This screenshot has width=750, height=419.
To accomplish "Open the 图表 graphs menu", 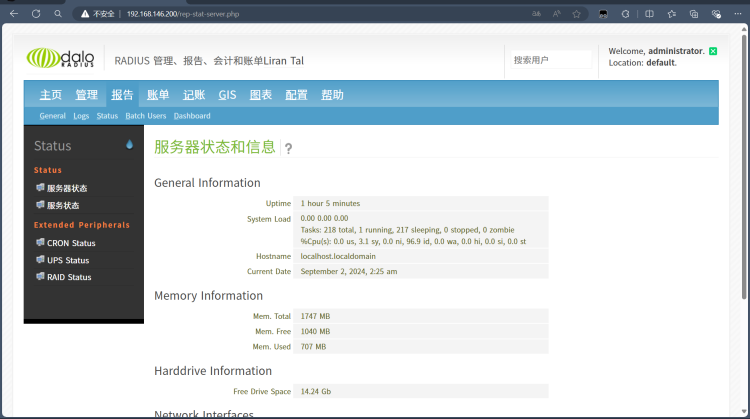I will click(x=261, y=95).
